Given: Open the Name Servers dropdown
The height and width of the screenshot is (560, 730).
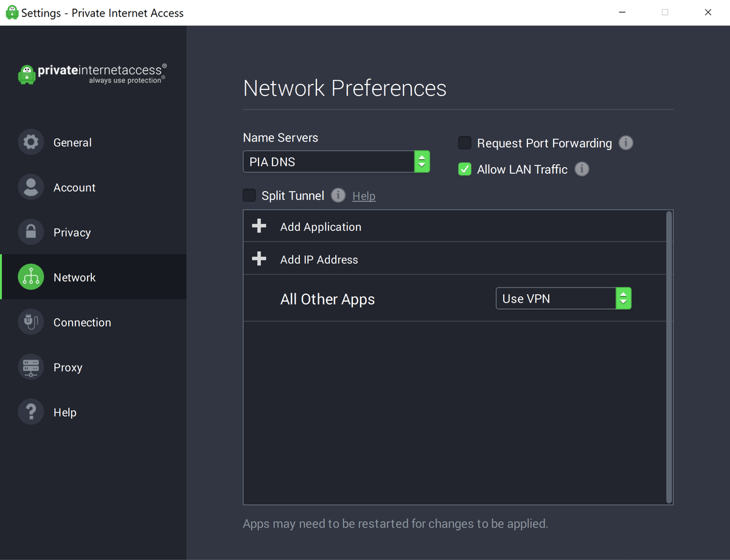Looking at the screenshot, I should pos(336,162).
